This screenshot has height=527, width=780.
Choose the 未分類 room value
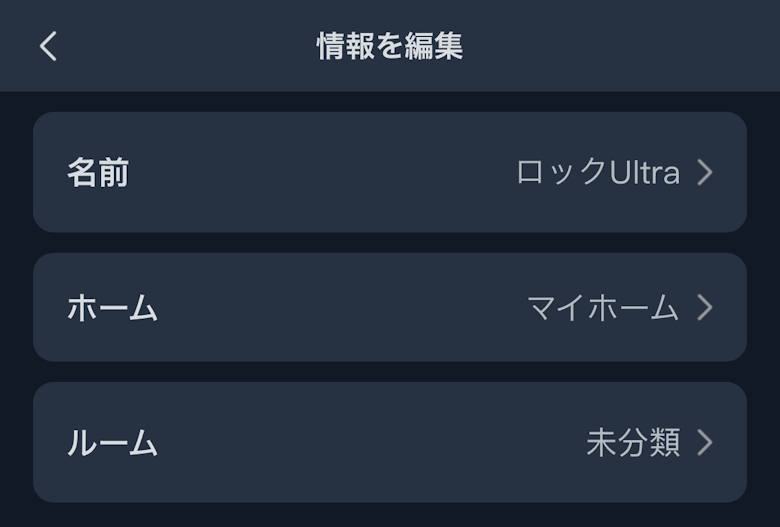(632, 443)
